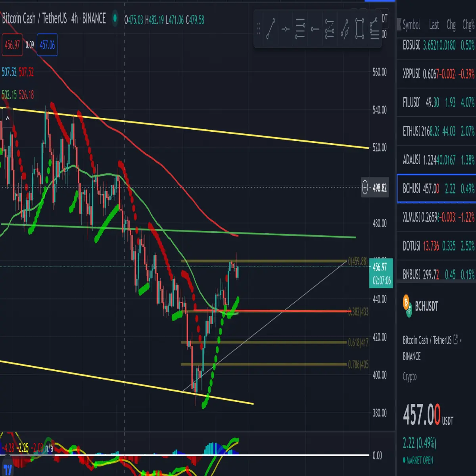
Task: Click the plus icon beside 498.82
Action: pos(365,187)
